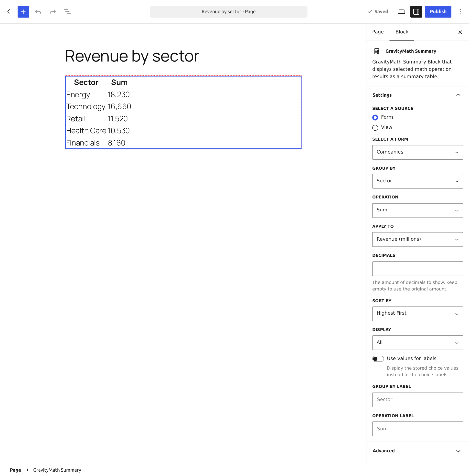This screenshot has width=469, height=476.
Task: Open the Sort By dropdown Highest First
Action: (x=417, y=314)
